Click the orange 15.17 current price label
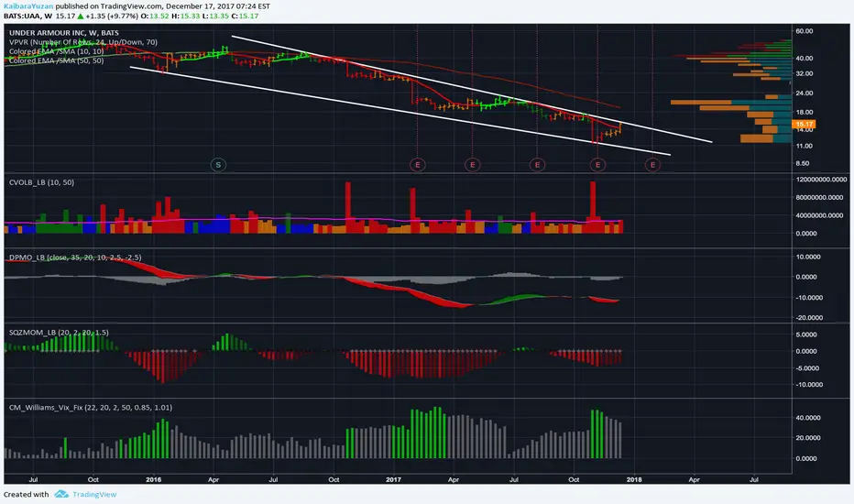854x504 pixels. [x=804, y=125]
